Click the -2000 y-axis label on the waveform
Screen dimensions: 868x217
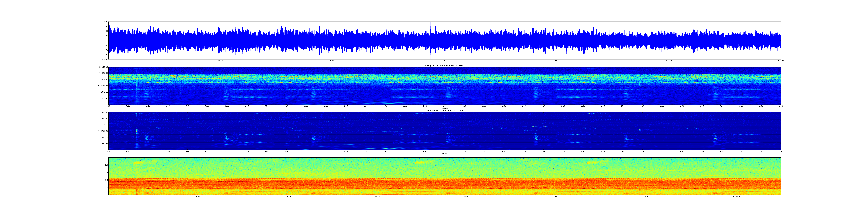(105, 59)
